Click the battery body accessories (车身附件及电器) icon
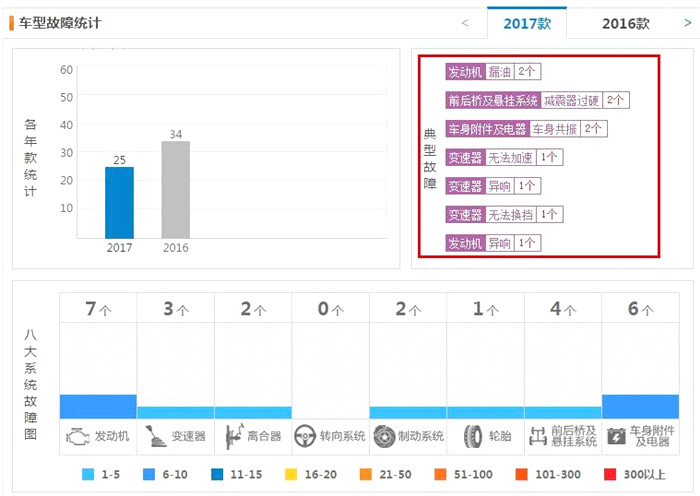Viewport: 700px width, 496px height. (x=616, y=436)
